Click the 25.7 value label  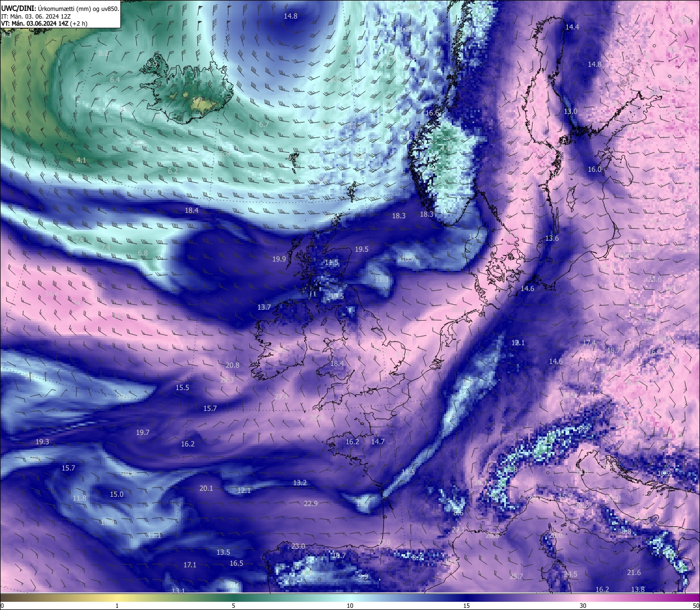point(516,576)
